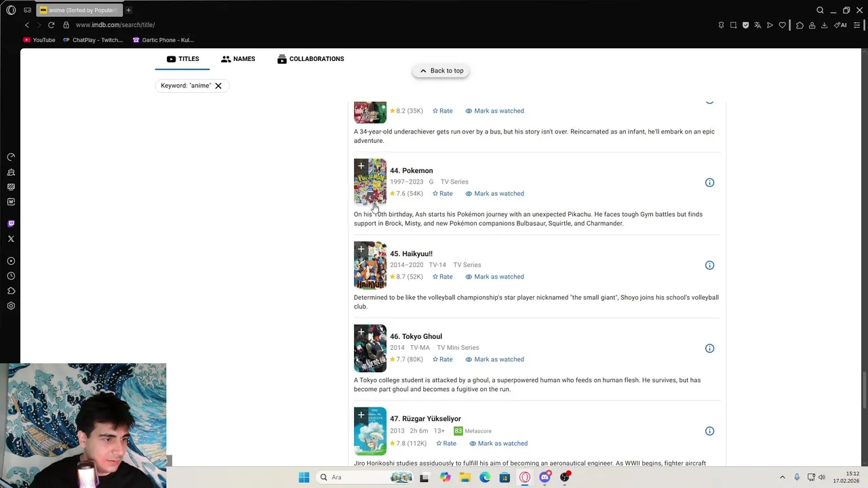Screen dimensions: 868x488
Task: Open the 44. Pokemon title link
Action: tap(411, 171)
